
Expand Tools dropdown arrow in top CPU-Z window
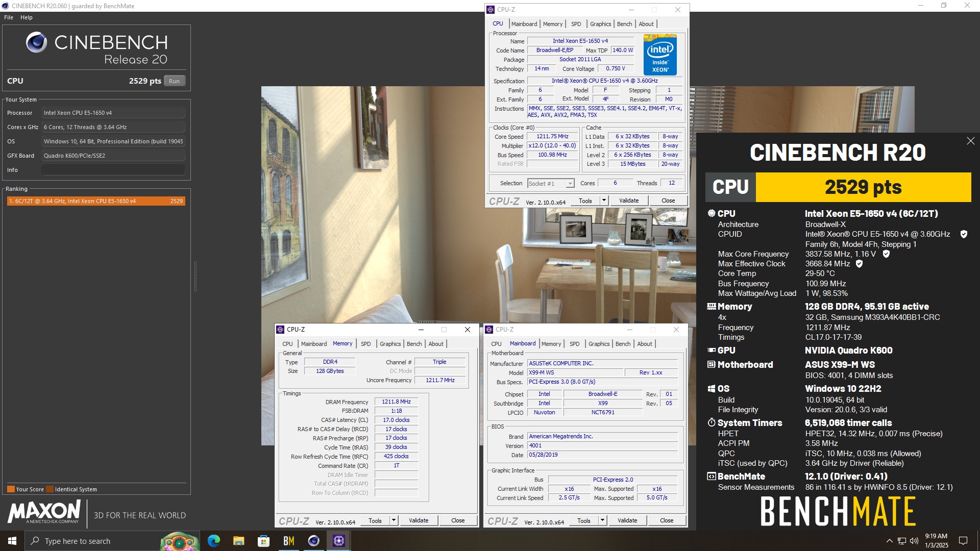[604, 201]
